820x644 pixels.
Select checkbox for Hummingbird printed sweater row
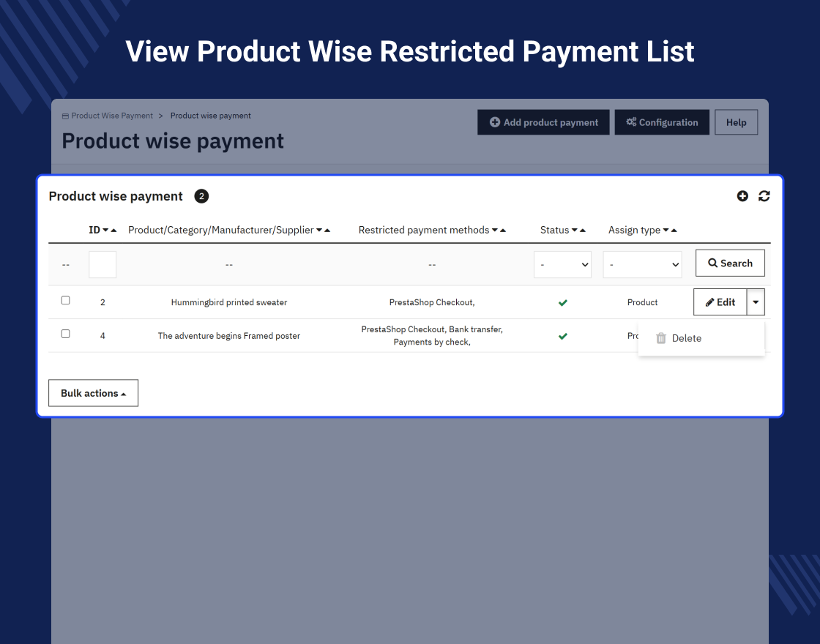pos(65,300)
